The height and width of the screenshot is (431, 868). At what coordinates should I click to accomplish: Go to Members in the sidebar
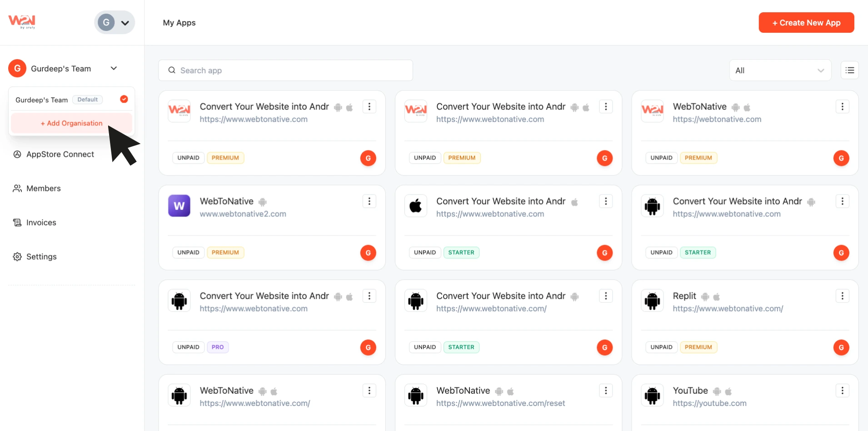coord(43,189)
